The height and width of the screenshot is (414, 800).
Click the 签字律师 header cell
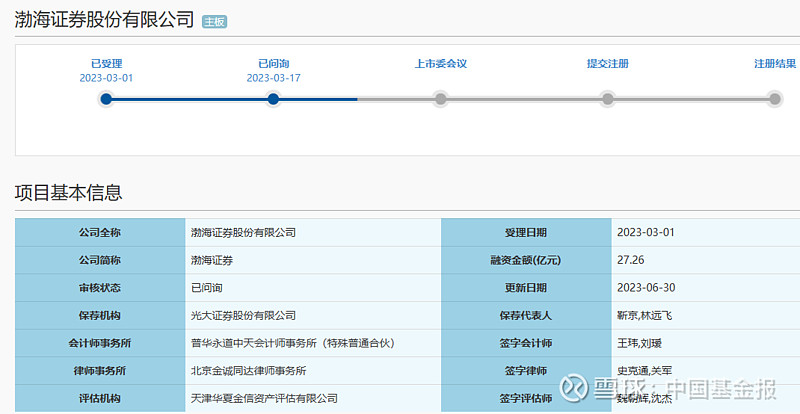tap(526, 371)
